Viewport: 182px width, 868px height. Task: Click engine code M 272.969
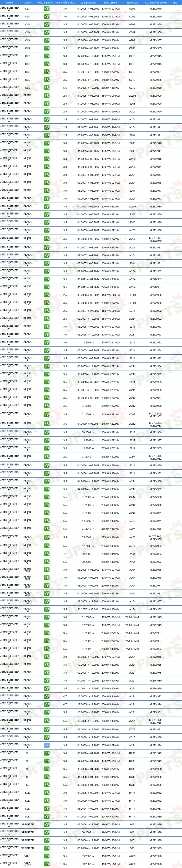click(155, 817)
